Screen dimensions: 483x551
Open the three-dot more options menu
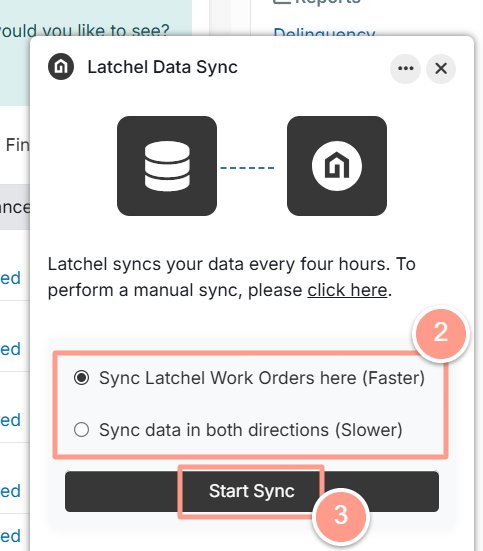[405, 69]
